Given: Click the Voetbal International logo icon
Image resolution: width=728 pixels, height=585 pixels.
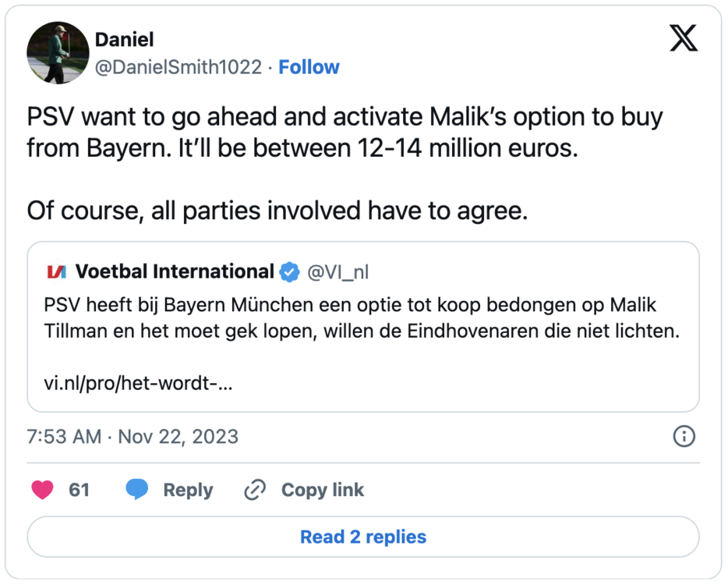Looking at the screenshot, I should tap(57, 272).
